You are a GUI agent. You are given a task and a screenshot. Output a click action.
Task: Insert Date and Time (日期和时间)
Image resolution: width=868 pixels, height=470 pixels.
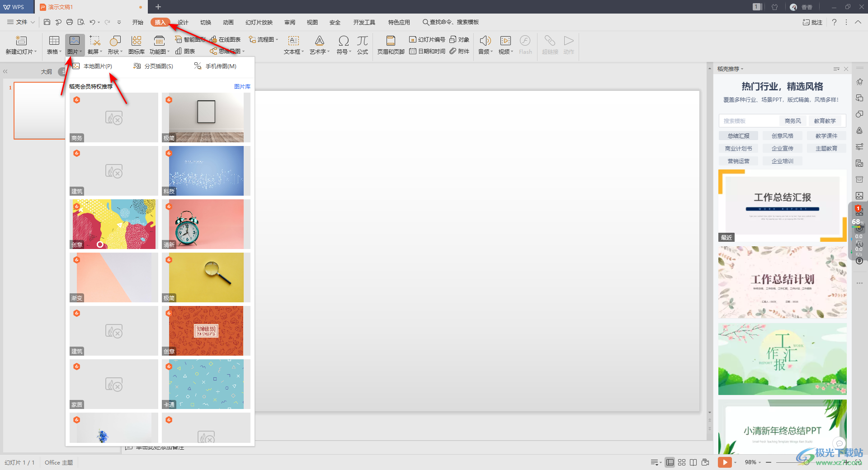tap(427, 51)
